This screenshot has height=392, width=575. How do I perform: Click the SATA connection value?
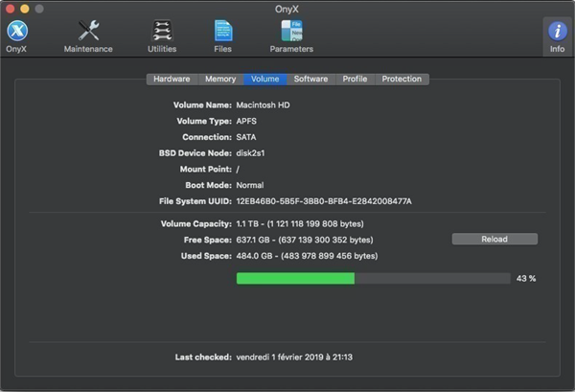click(246, 137)
